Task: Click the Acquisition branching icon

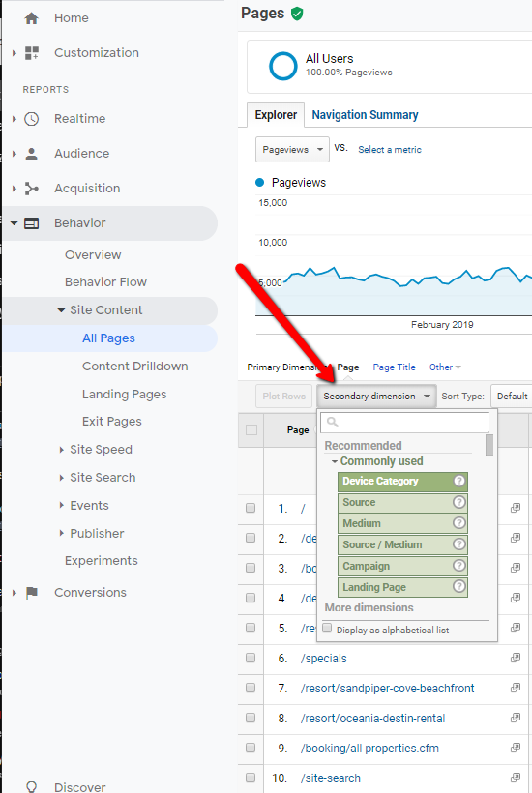Action: pyautogui.click(x=32, y=189)
